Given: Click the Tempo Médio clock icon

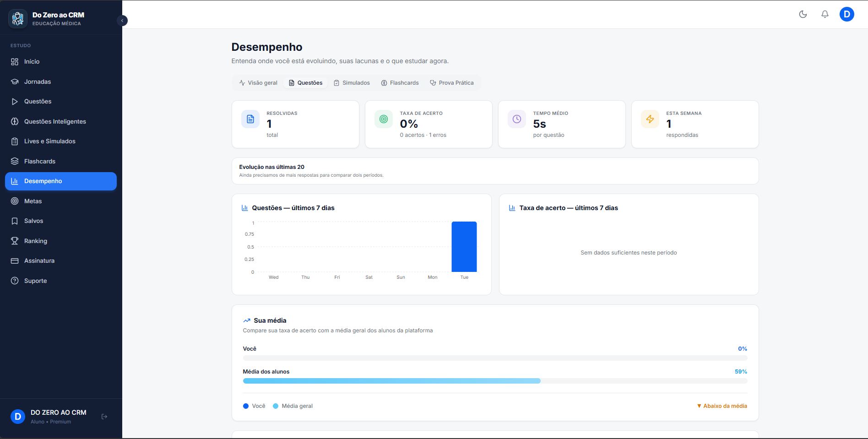Looking at the screenshot, I should [517, 119].
